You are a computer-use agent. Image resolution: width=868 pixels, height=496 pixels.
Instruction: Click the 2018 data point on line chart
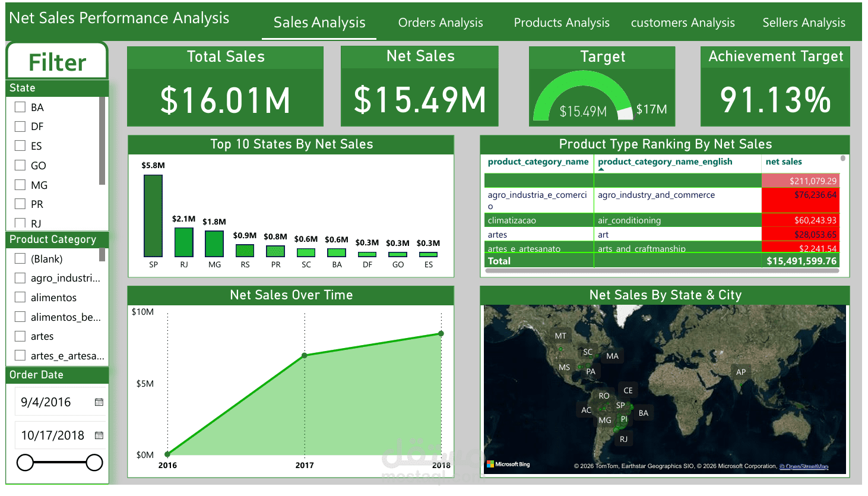coord(441,334)
